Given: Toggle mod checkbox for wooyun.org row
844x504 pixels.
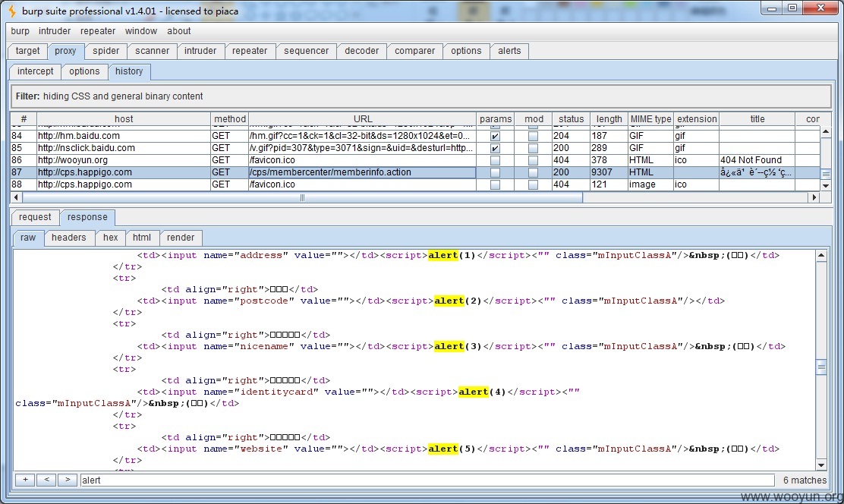Looking at the screenshot, I should click(x=533, y=160).
